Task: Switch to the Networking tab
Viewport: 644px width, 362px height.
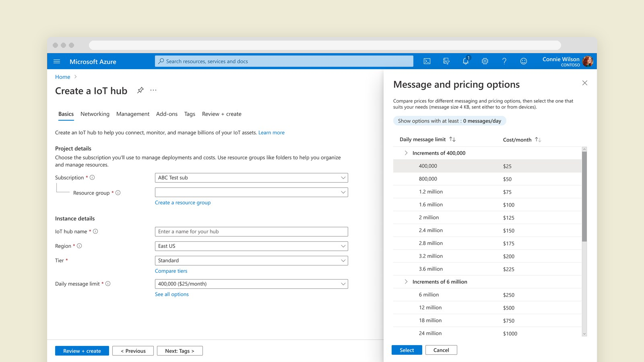Action: pyautogui.click(x=95, y=114)
